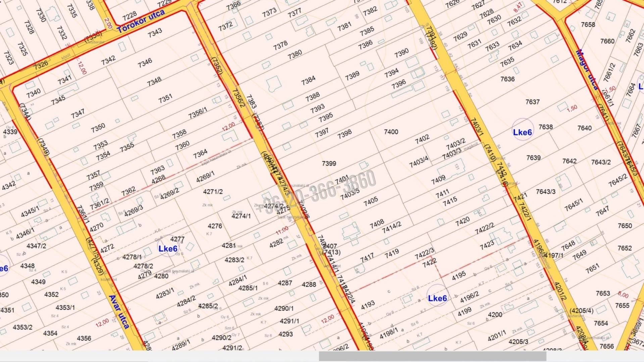
Task: Click parcel number 7643/2
Action: coord(601,162)
